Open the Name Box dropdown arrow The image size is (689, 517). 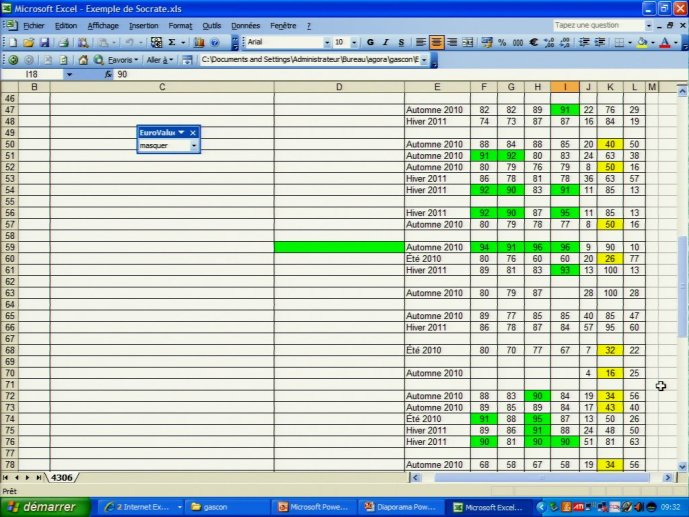pos(69,75)
